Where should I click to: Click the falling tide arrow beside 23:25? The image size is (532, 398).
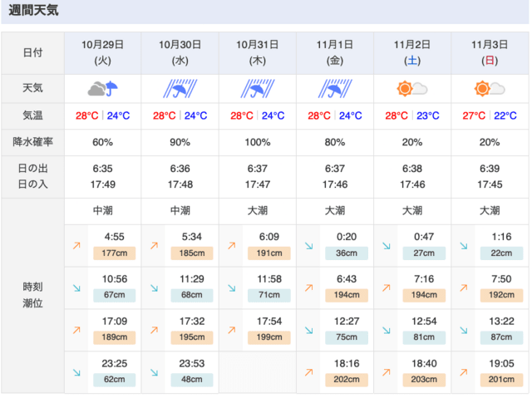[x=76, y=372]
